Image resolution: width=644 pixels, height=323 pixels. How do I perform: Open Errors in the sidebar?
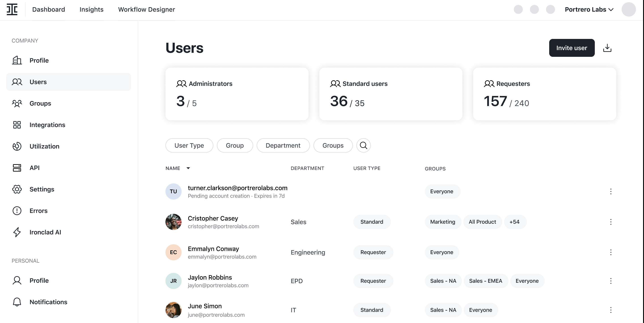(38, 211)
